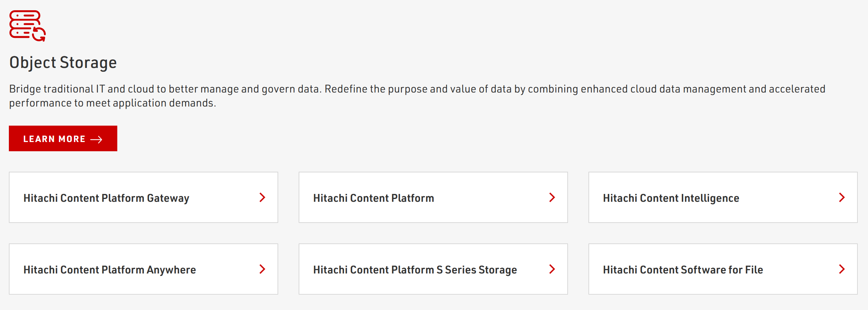Open Hitachi Content Intelligence link

click(723, 197)
